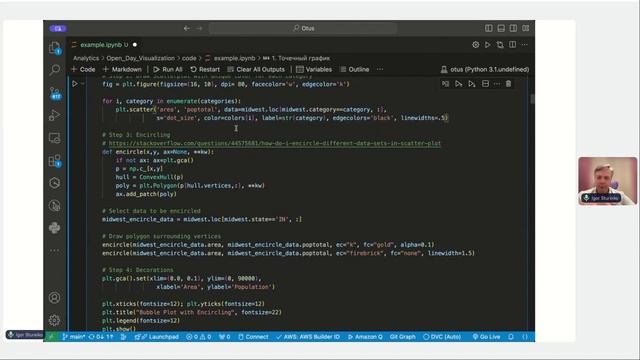Go back in editor history

tap(187, 28)
